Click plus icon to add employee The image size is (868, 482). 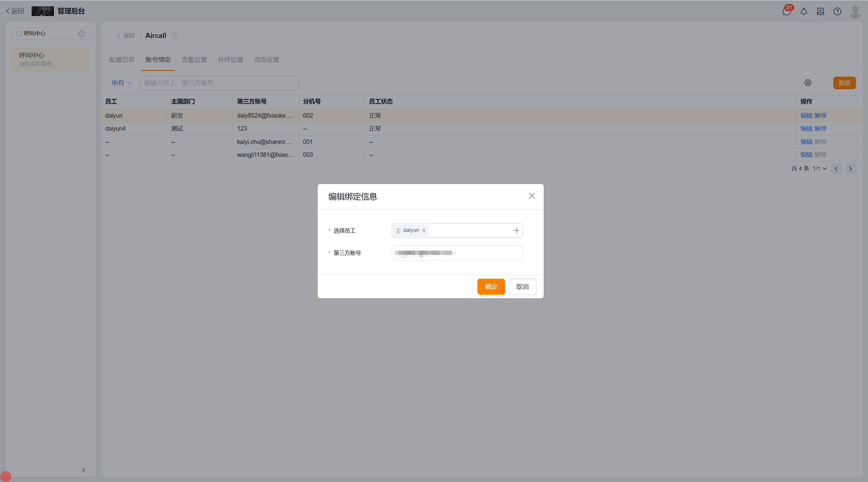pyautogui.click(x=516, y=230)
